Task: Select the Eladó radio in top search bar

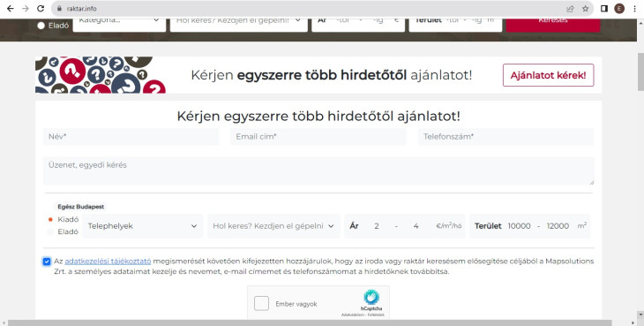Action: tap(41, 26)
